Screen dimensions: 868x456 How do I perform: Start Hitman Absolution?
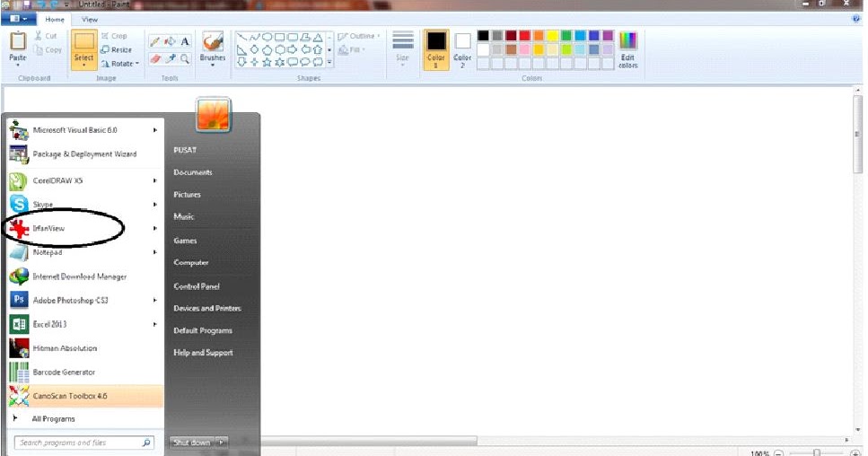83,348
